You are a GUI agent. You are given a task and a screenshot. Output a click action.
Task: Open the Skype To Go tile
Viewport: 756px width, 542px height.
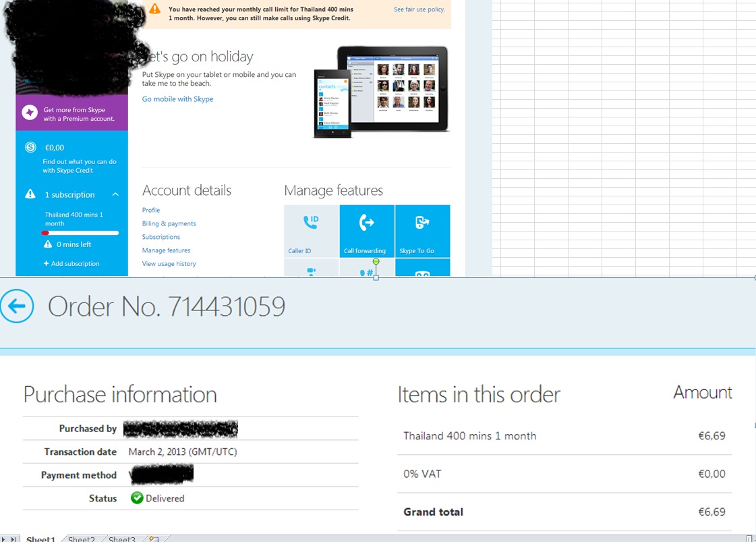(422, 231)
